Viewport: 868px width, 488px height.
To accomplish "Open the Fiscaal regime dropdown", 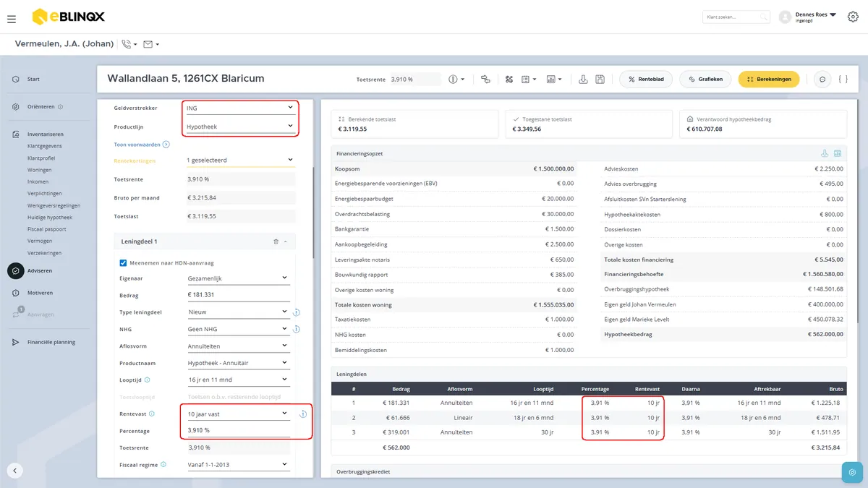I will coord(238,465).
